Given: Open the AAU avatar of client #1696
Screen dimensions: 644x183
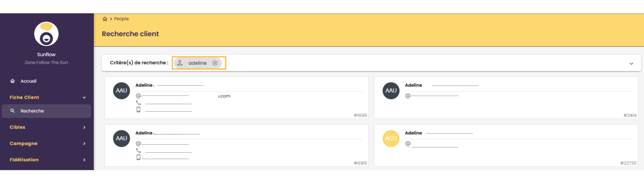Looking at the screenshot, I should (x=121, y=91).
